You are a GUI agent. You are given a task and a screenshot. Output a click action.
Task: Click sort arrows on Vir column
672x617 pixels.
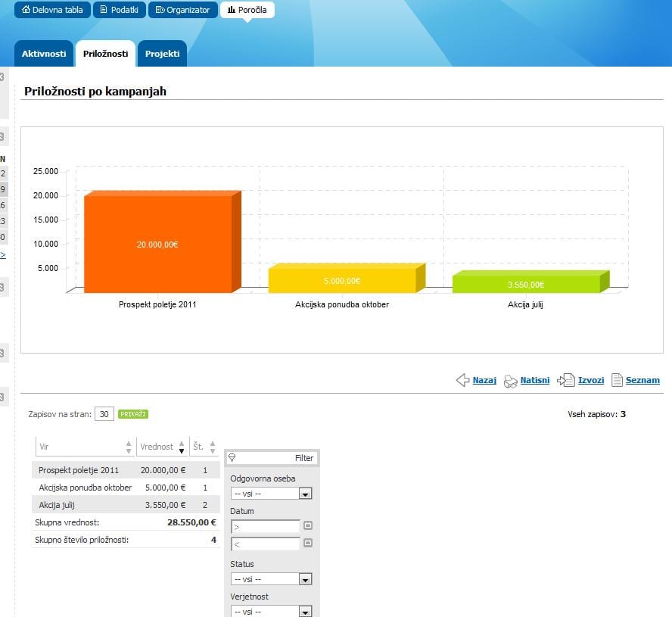(x=129, y=447)
